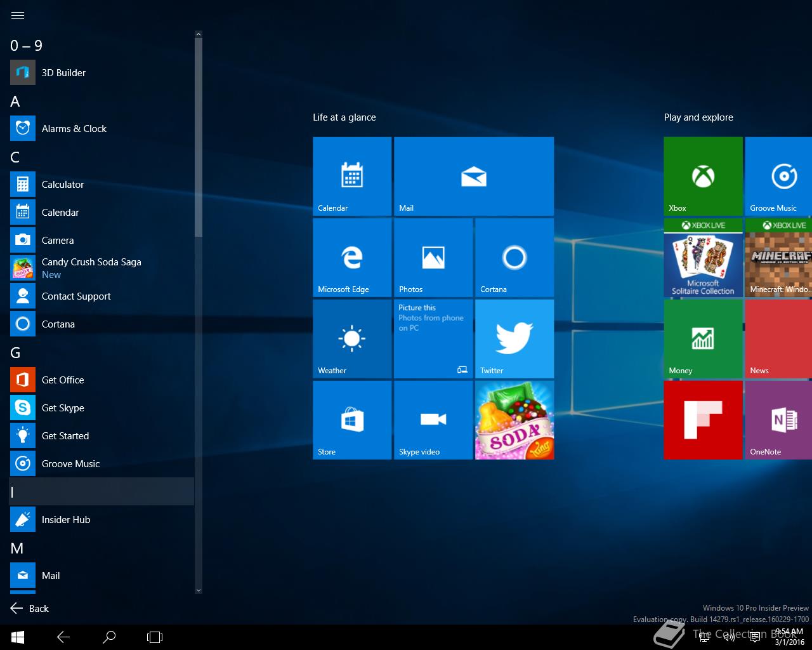Image resolution: width=812 pixels, height=650 pixels.
Task: Open Contact Support app
Action: pyautogui.click(x=101, y=296)
